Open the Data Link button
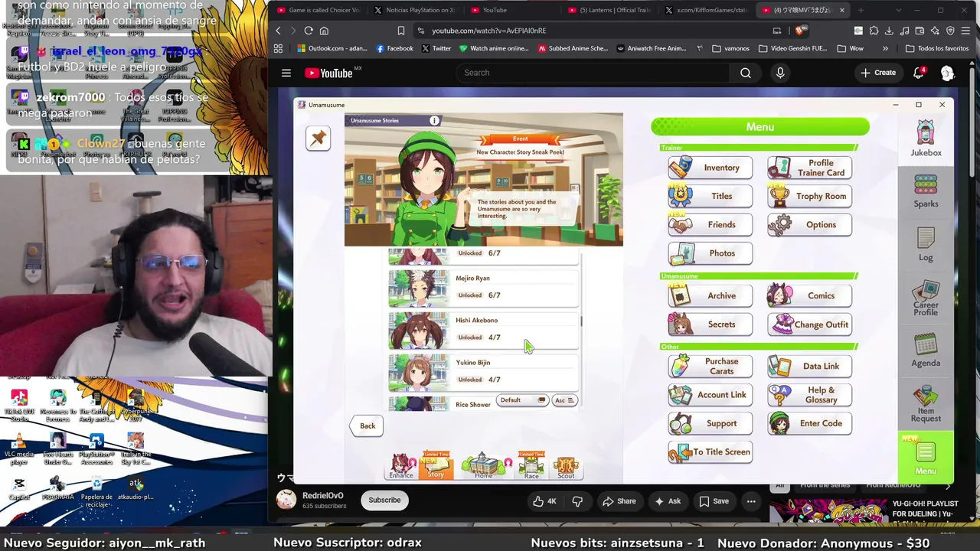This screenshot has height=551, width=980. coord(809,366)
